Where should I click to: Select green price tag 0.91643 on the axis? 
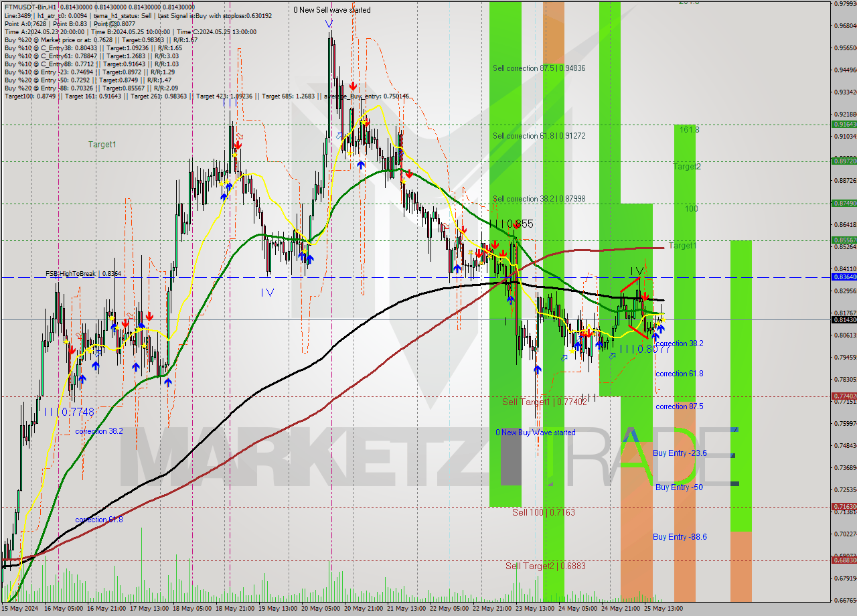click(844, 124)
